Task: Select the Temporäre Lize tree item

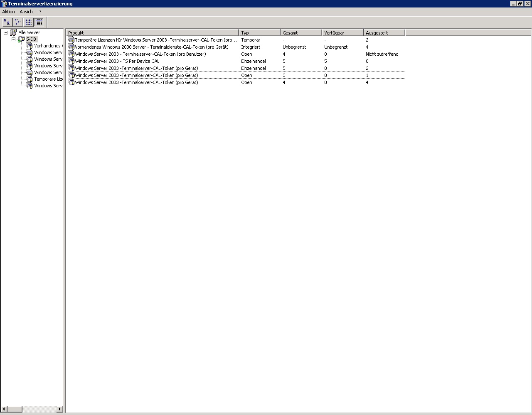Action: pyautogui.click(x=49, y=79)
